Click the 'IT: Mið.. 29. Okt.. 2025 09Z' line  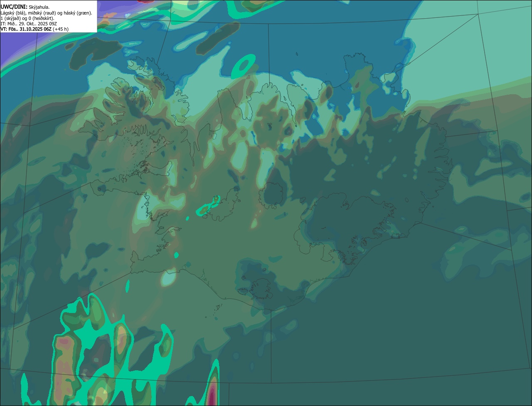[29, 24]
